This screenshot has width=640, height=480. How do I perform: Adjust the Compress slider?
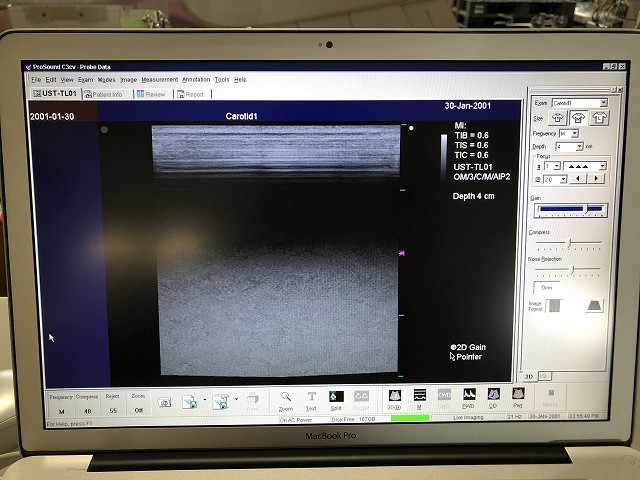569,243
